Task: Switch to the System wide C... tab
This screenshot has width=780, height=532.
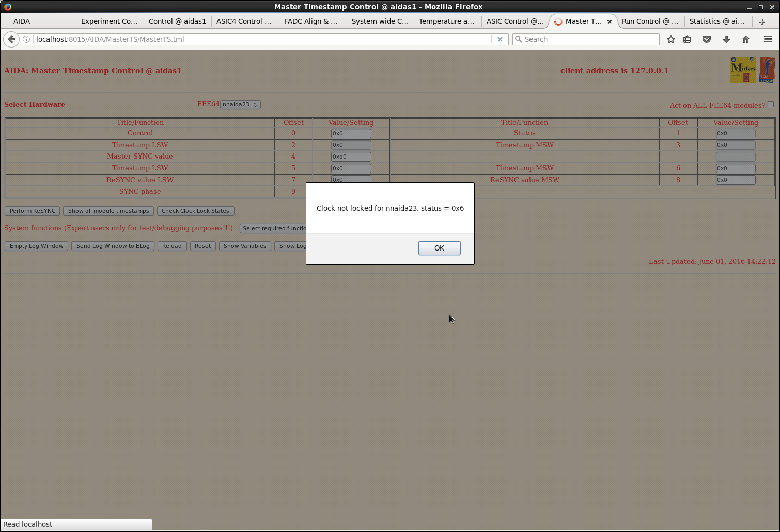Action: 380,21
